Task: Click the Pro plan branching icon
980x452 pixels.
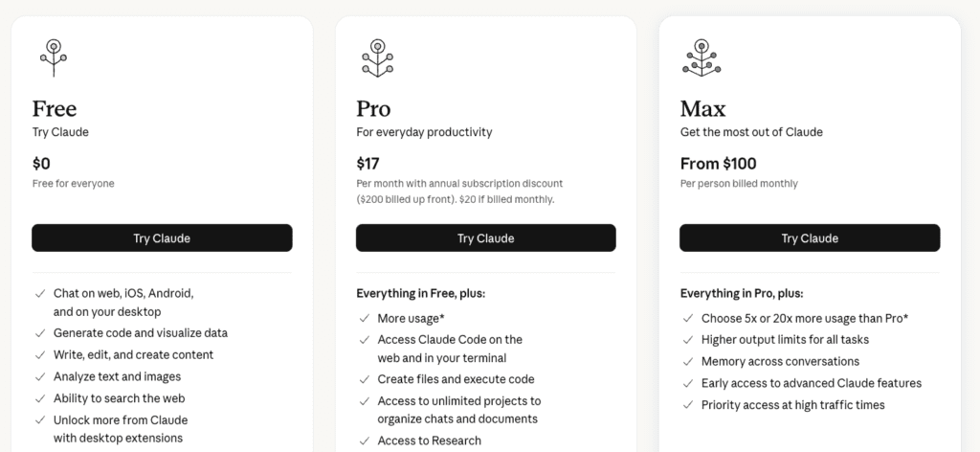Action: pos(377,57)
